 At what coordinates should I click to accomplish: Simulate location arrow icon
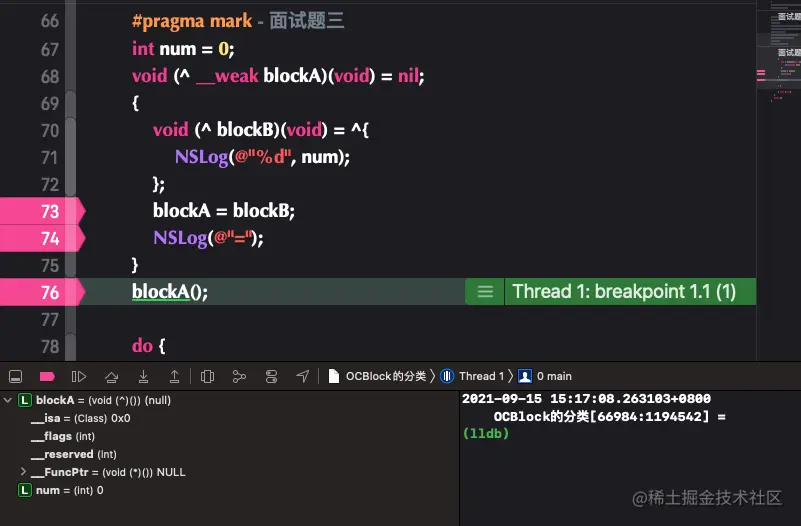(303, 377)
